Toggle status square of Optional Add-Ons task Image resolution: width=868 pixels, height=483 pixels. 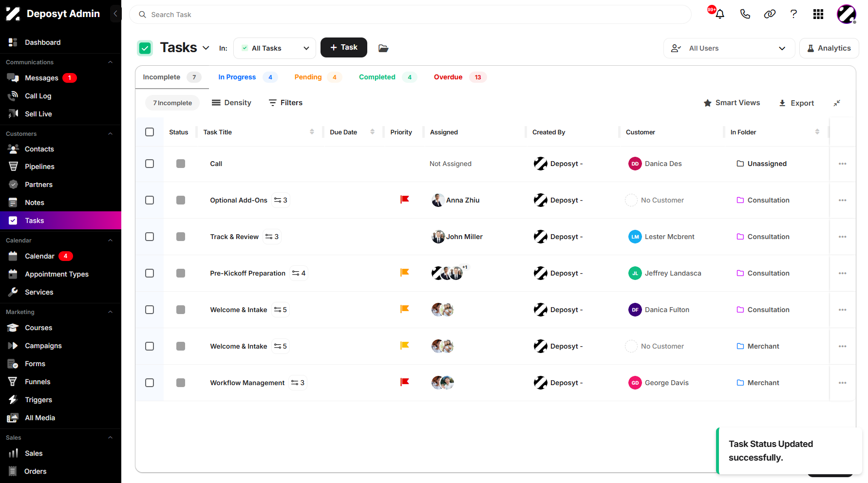pyautogui.click(x=181, y=200)
